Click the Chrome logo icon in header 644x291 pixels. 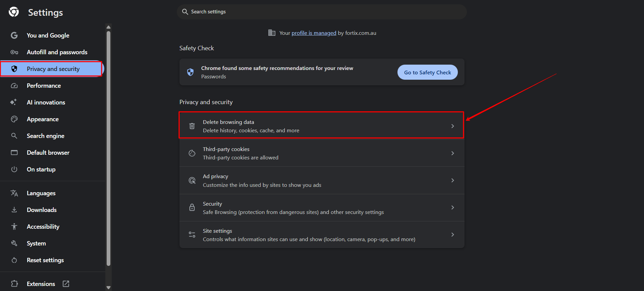click(x=14, y=12)
